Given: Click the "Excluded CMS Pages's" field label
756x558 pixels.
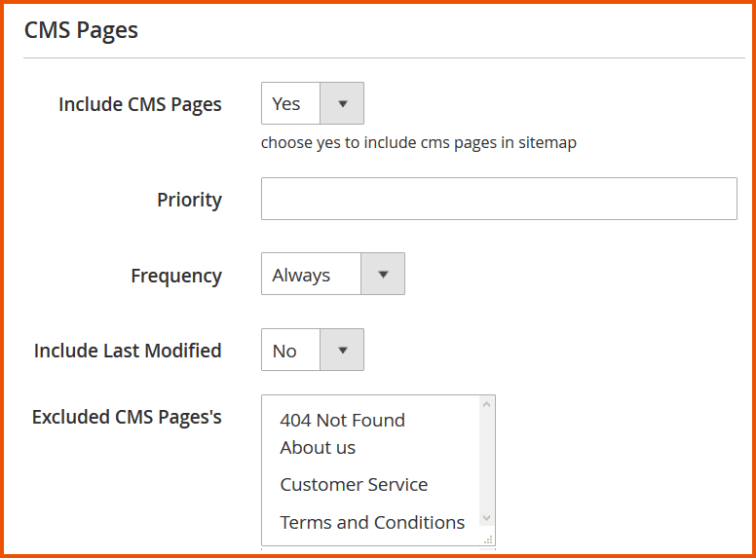Looking at the screenshot, I should (127, 417).
